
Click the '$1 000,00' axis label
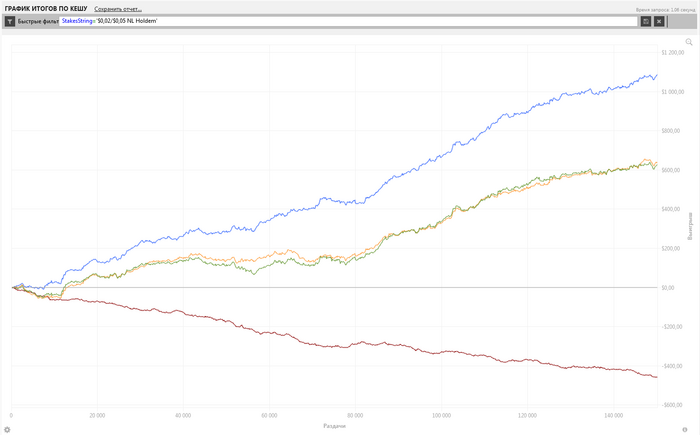672,92
